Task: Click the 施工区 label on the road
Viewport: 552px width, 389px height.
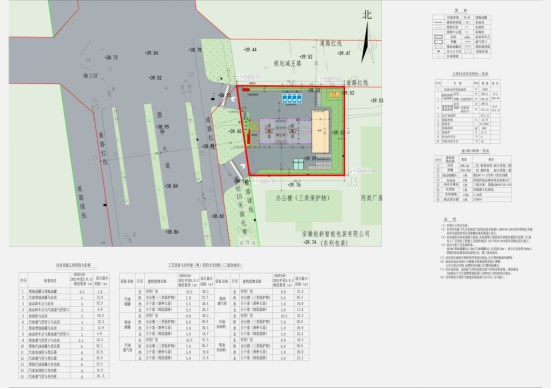Action: (90, 76)
